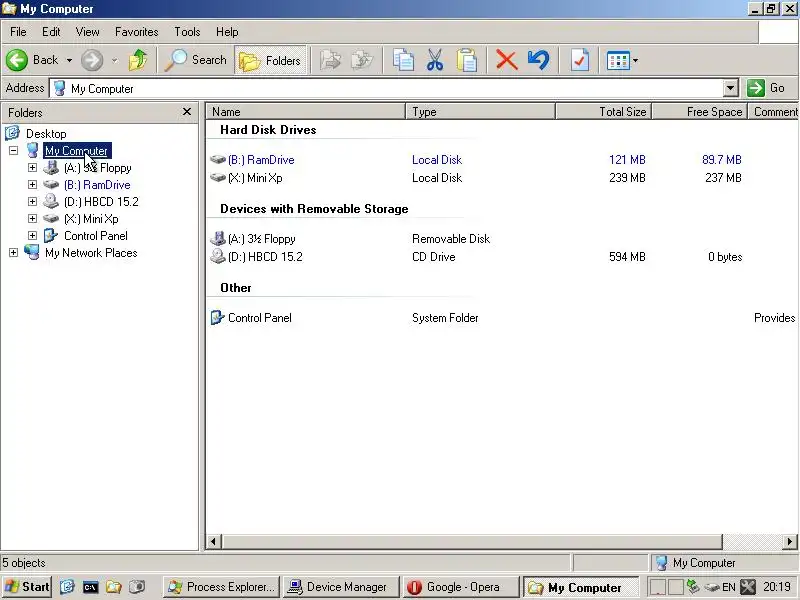Open the Forward history dropdown arrow
This screenshot has width=800, height=600.
[114, 60]
